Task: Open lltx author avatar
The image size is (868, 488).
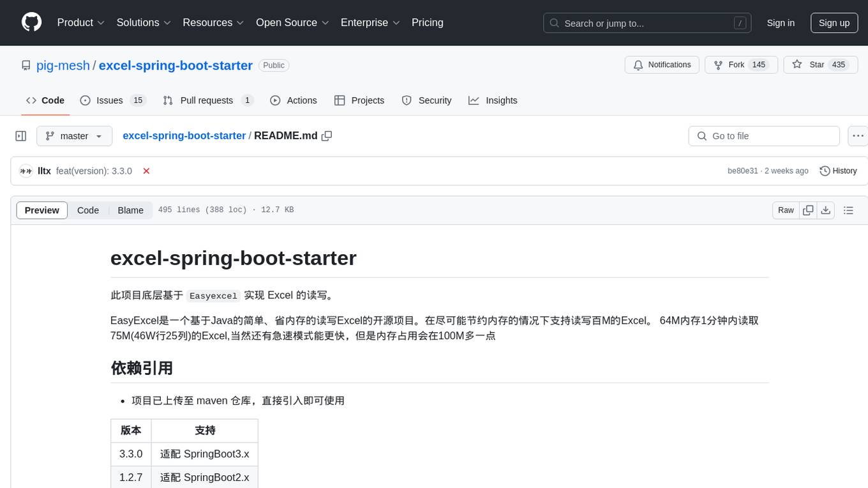Action: [x=26, y=171]
